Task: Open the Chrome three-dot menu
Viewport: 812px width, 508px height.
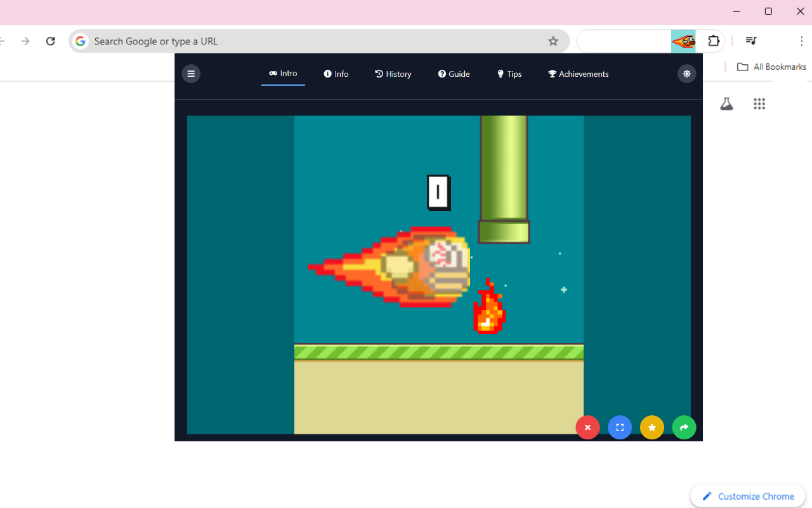Action: (x=802, y=41)
